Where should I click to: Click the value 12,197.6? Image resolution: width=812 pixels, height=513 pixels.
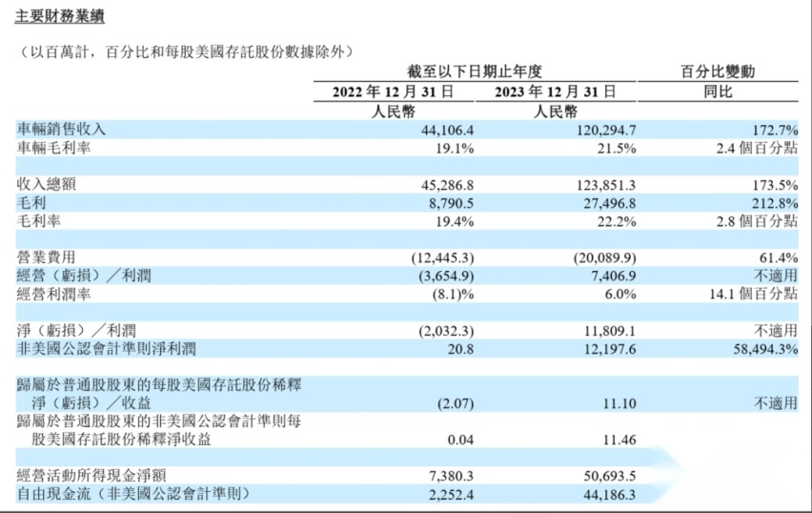[610, 350]
